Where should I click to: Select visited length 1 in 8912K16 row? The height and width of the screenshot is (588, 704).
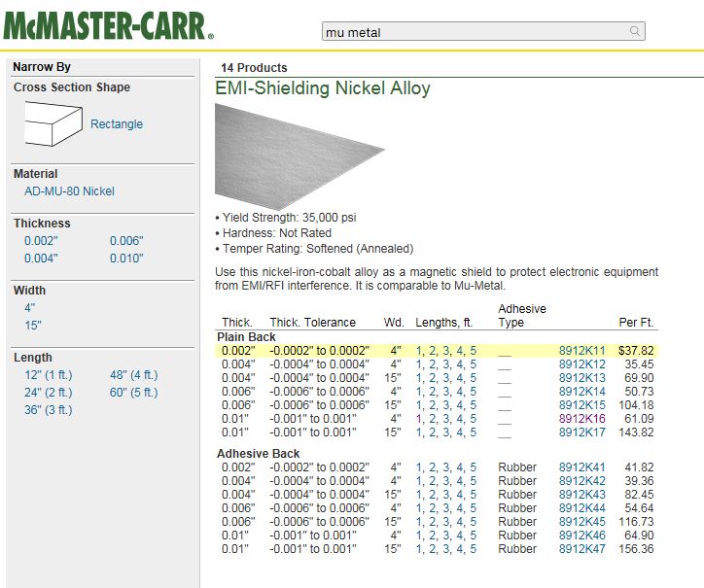coord(418,419)
